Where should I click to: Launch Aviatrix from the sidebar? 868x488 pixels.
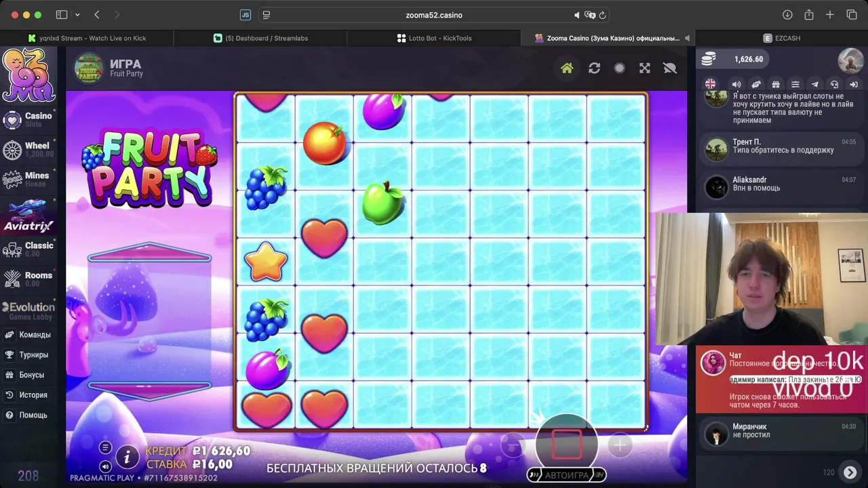tap(28, 216)
